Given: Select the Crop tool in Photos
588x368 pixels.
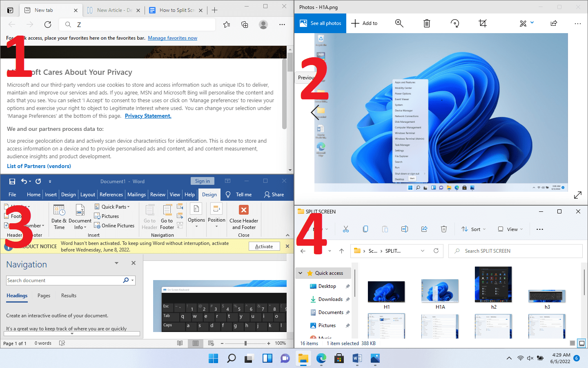Looking at the screenshot, I should coord(483,23).
